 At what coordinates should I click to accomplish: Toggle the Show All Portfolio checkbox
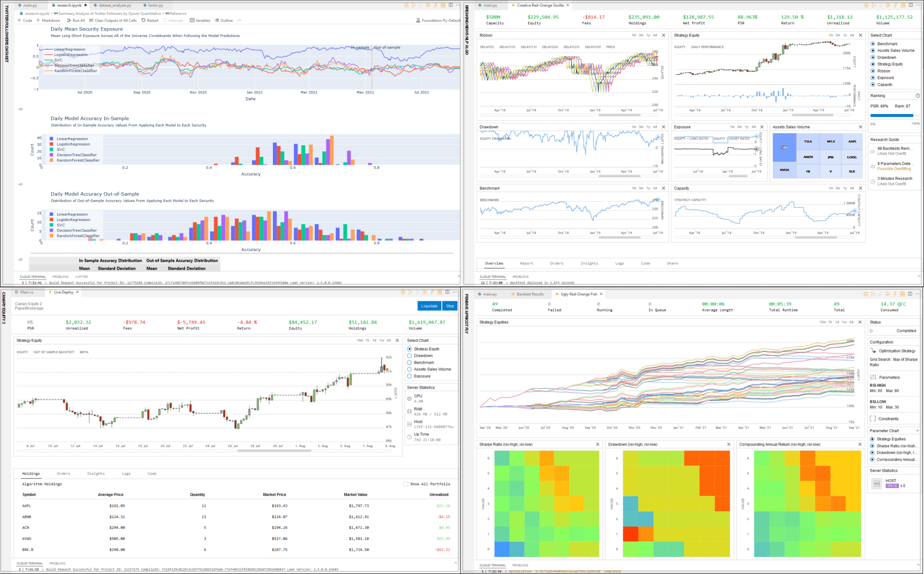tap(406, 484)
